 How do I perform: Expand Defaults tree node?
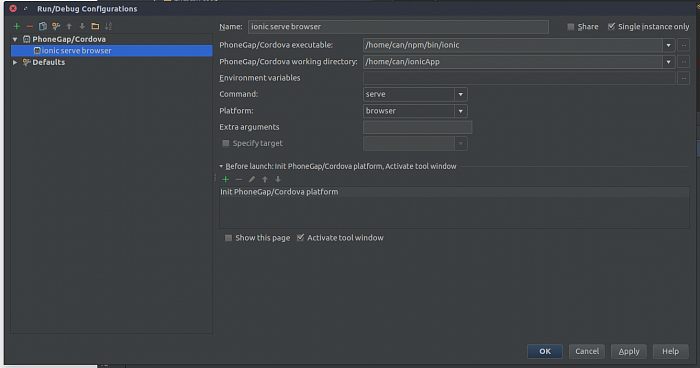[x=15, y=62]
